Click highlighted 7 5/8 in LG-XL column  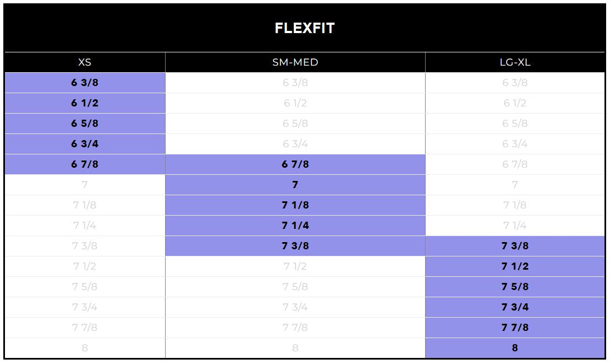click(x=515, y=287)
